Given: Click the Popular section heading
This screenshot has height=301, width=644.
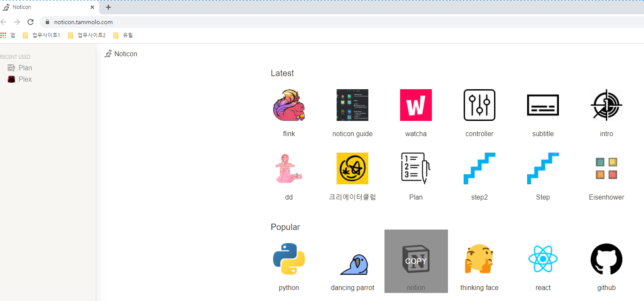Looking at the screenshot, I should coord(285,227).
